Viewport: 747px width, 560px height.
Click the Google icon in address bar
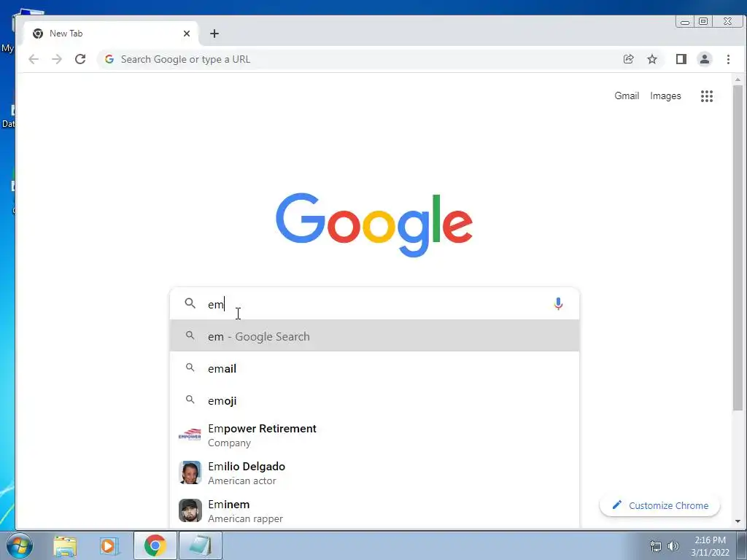(109, 59)
